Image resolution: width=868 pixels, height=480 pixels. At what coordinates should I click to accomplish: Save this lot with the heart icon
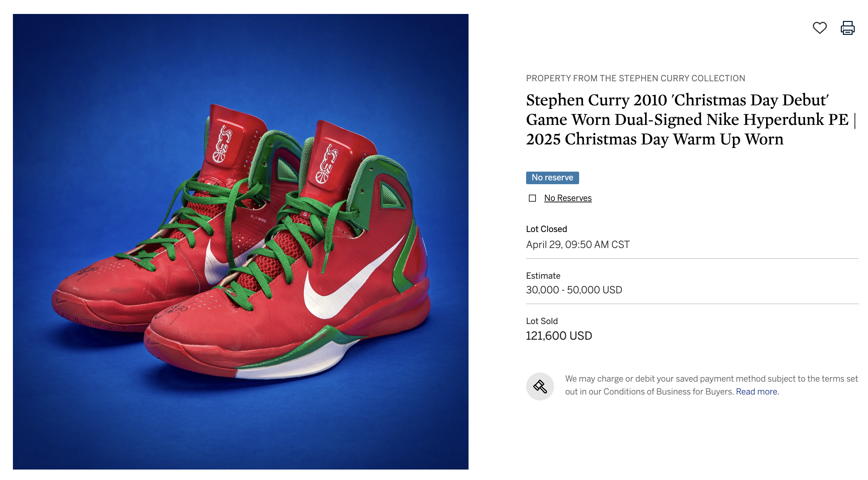click(x=820, y=28)
